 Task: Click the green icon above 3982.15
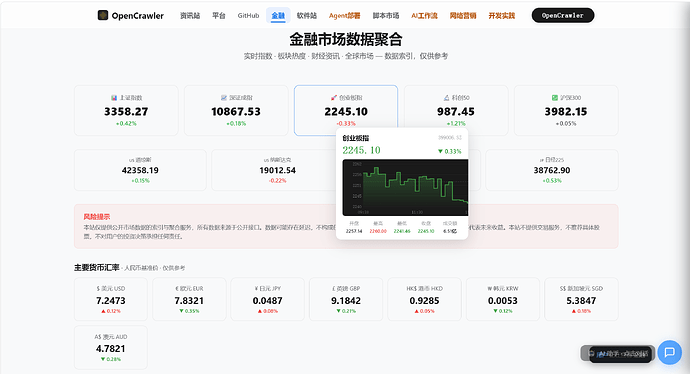coord(554,98)
